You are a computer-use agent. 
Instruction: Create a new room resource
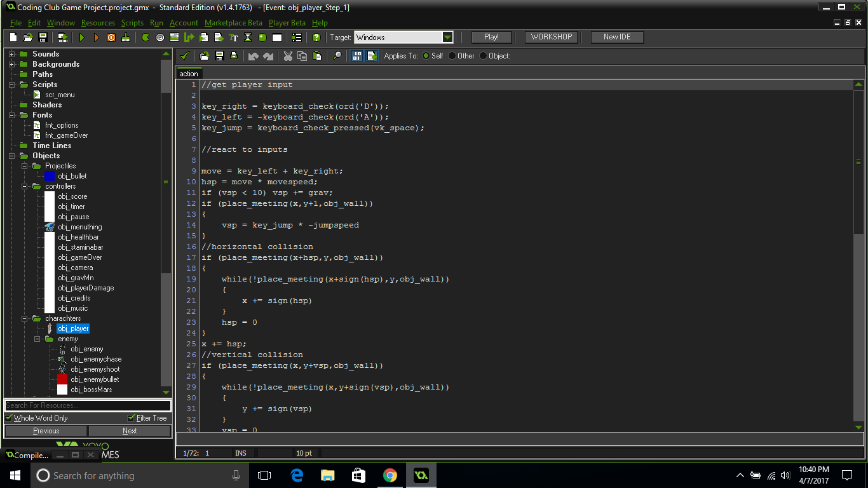277,37
